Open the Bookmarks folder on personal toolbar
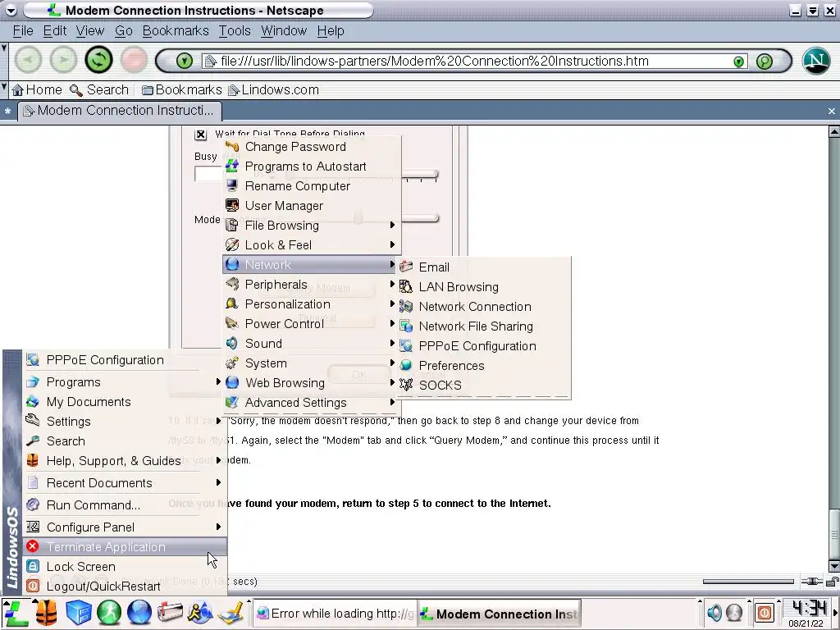The height and width of the screenshot is (630, 840). coord(181,90)
